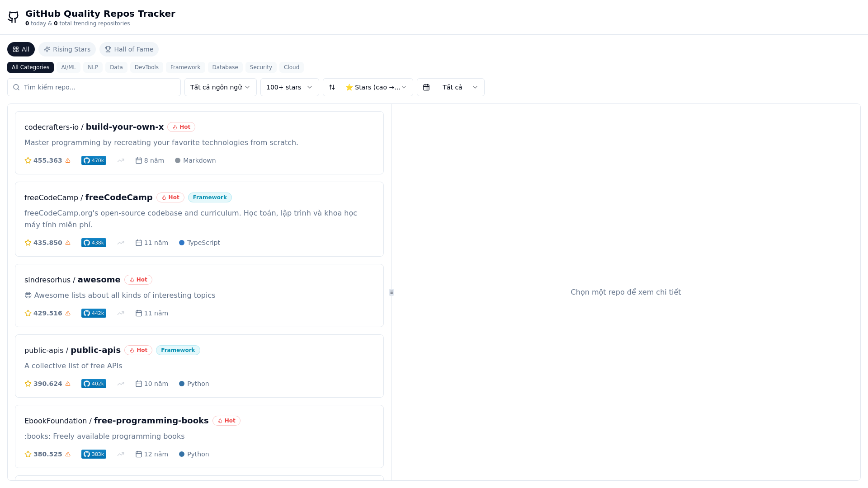Click the warning triangle next to 390.624

(x=68, y=384)
